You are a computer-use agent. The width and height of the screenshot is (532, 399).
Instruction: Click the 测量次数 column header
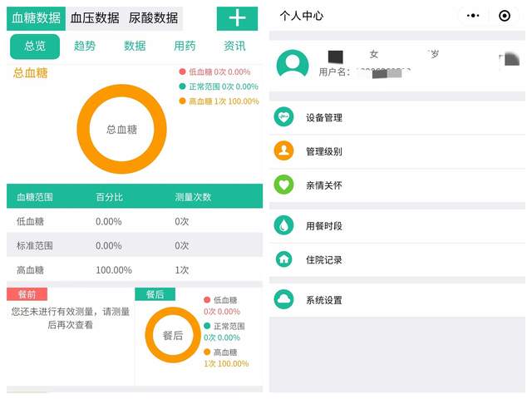[x=193, y=197]
